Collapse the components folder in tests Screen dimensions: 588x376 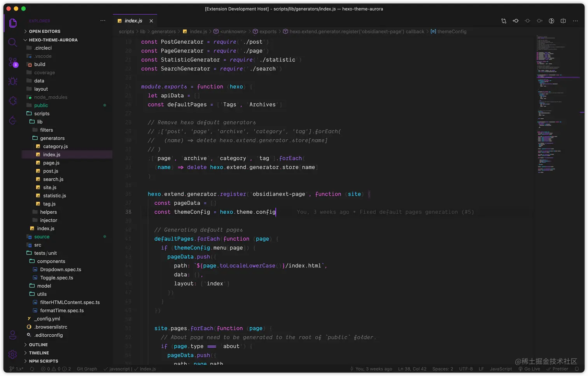[x=51, y=262]
